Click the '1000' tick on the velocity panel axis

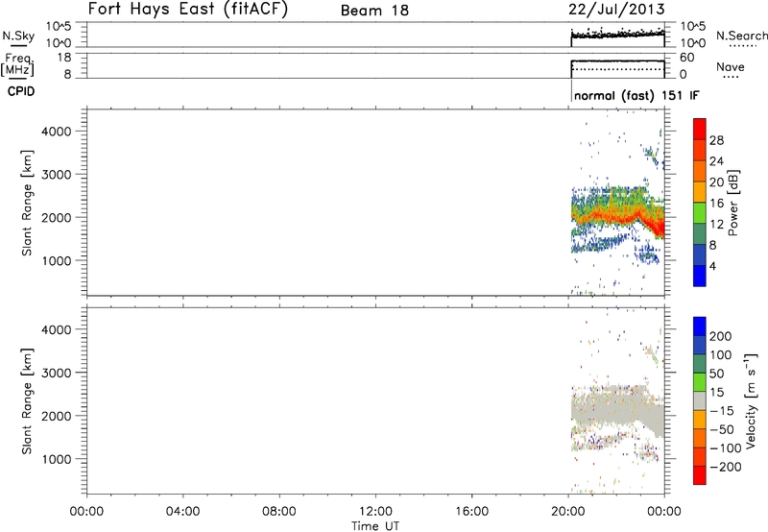tap(56, 459)
